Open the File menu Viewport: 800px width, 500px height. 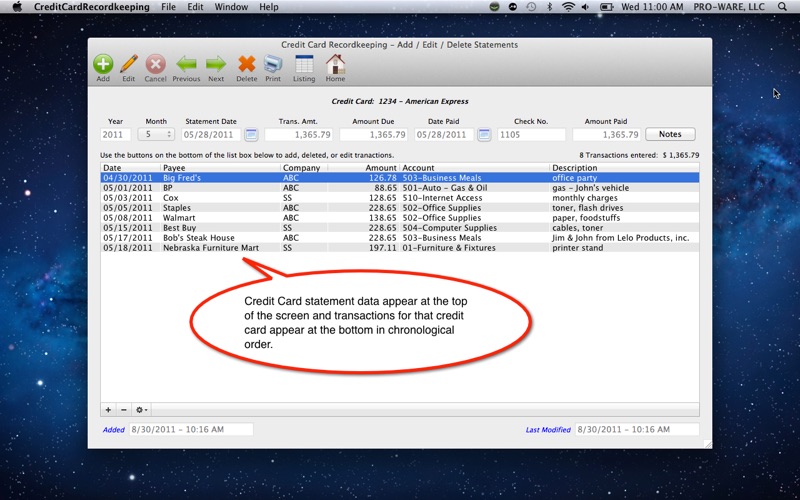[x=168, y=7]
